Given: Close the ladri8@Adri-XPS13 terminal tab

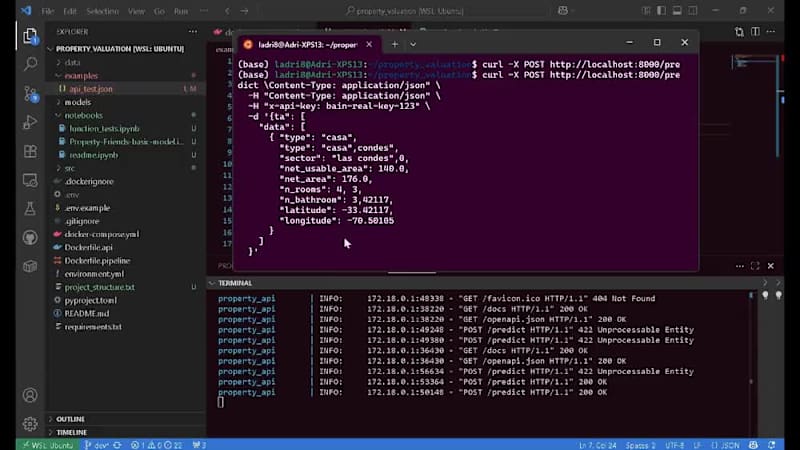Looking at the screenshot, I should pos(369,44).
